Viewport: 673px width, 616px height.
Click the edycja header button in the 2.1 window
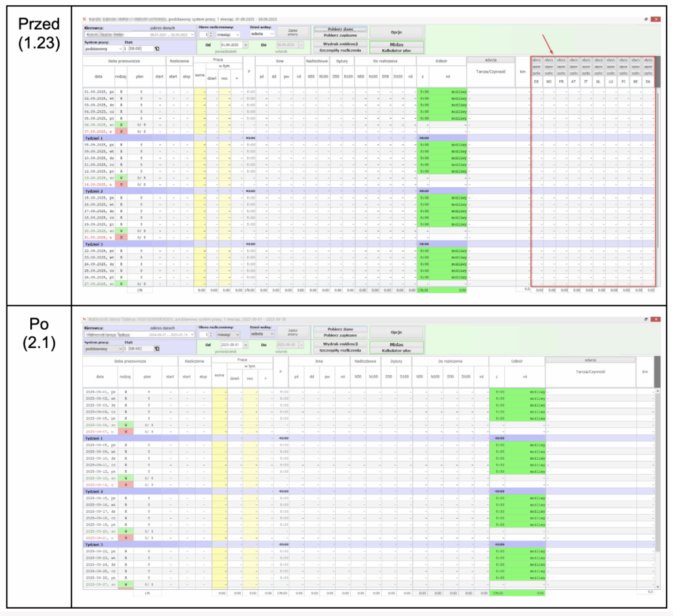pyautogui.click(x=590, y=359)
